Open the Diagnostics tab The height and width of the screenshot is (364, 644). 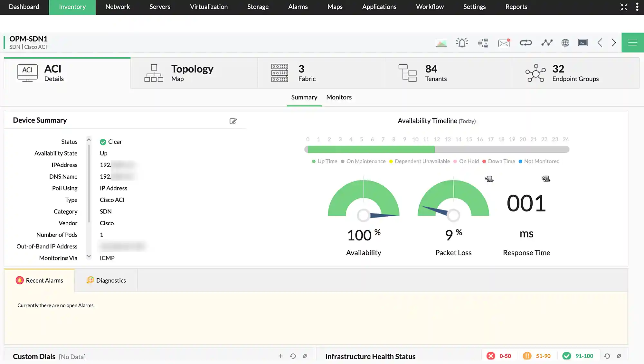(x=106, y=280)
